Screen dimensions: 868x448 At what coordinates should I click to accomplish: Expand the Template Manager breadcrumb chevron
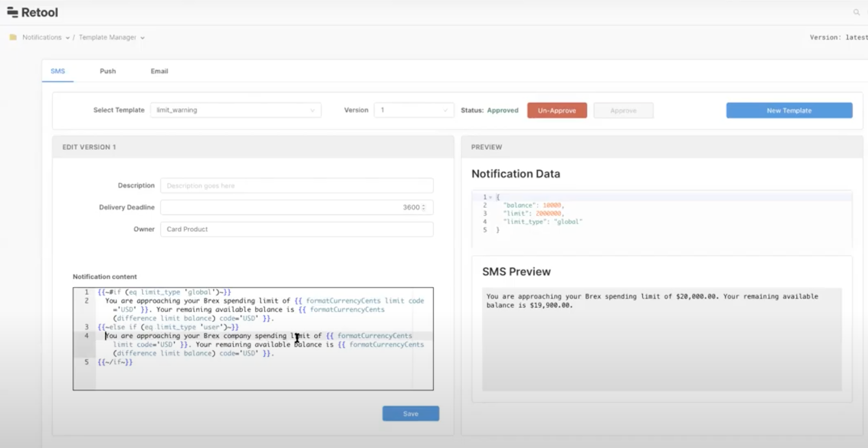[x=143, y=38]
